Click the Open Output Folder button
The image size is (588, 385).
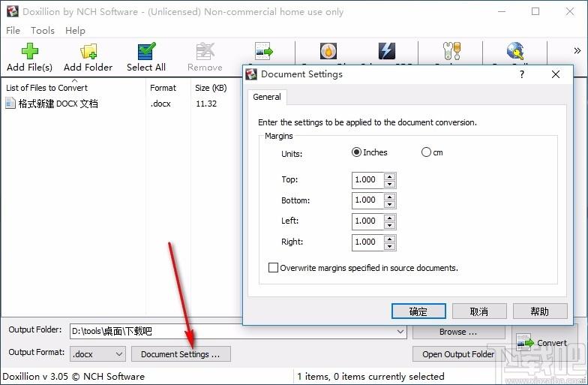[458, 354]
